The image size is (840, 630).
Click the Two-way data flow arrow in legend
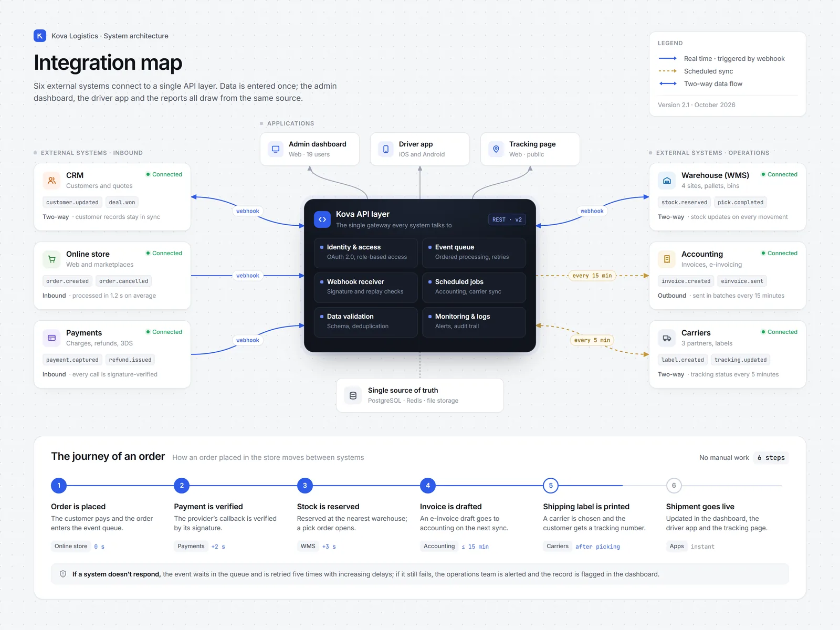(x=668, y=83)
